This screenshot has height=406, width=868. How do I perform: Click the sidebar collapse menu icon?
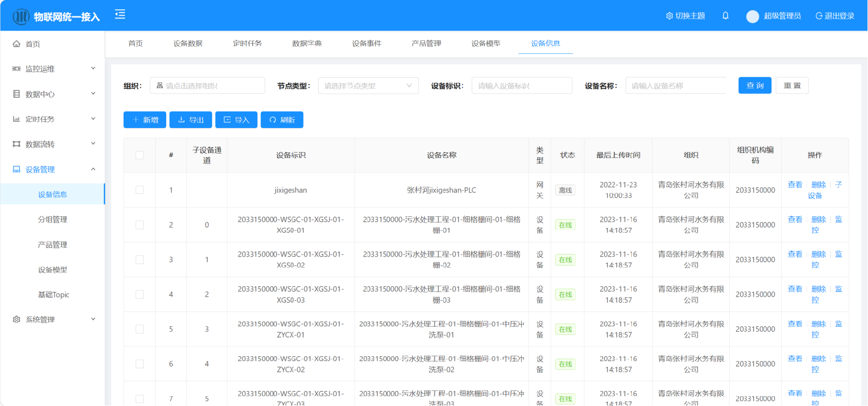tap(120, 15)
